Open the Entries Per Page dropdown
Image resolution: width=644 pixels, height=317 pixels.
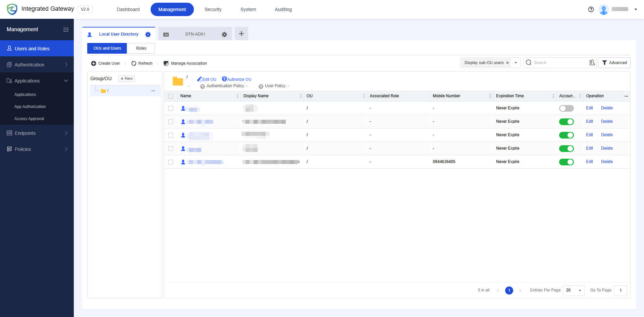(573, 290)
